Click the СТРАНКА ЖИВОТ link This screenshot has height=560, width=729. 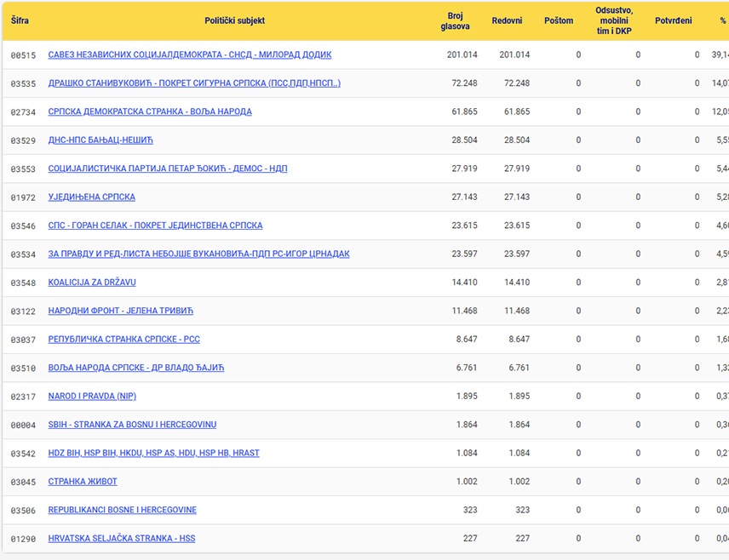pos(83,482)
